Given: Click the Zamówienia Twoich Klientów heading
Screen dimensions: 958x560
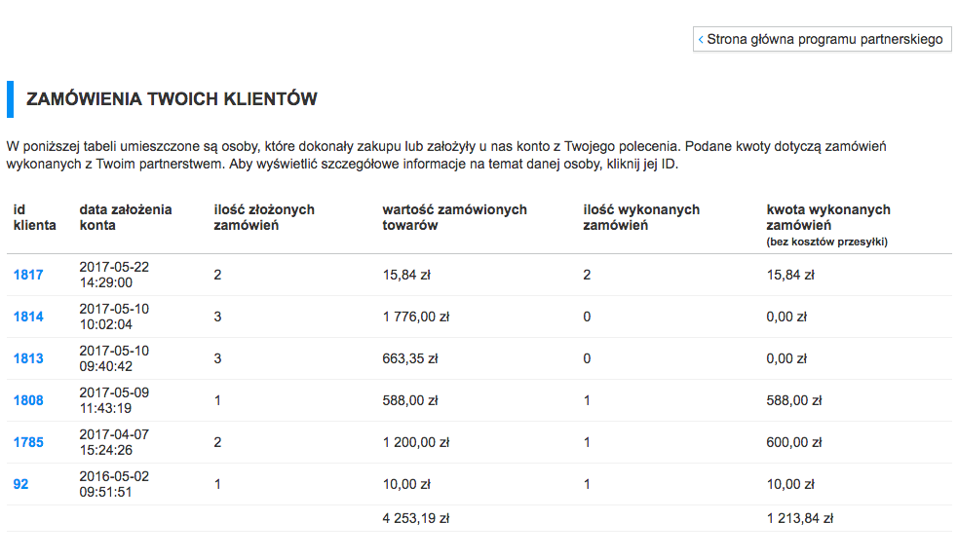Looking at the screenshot, I should (x=172, y=99).
